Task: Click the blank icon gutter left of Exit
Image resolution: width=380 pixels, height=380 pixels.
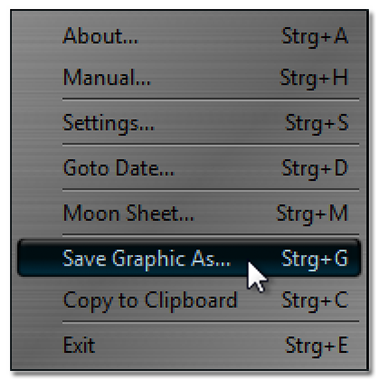Action: click(37, 345)
